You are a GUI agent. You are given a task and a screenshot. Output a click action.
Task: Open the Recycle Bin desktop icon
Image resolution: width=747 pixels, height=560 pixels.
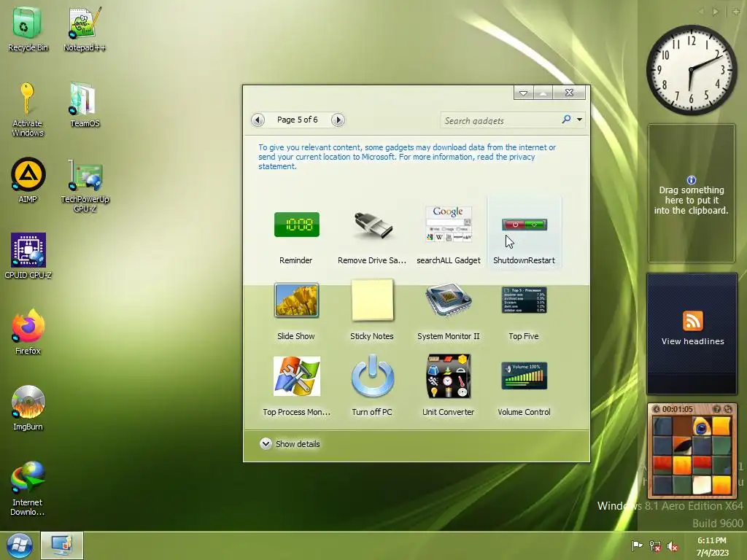pos(28,29)
